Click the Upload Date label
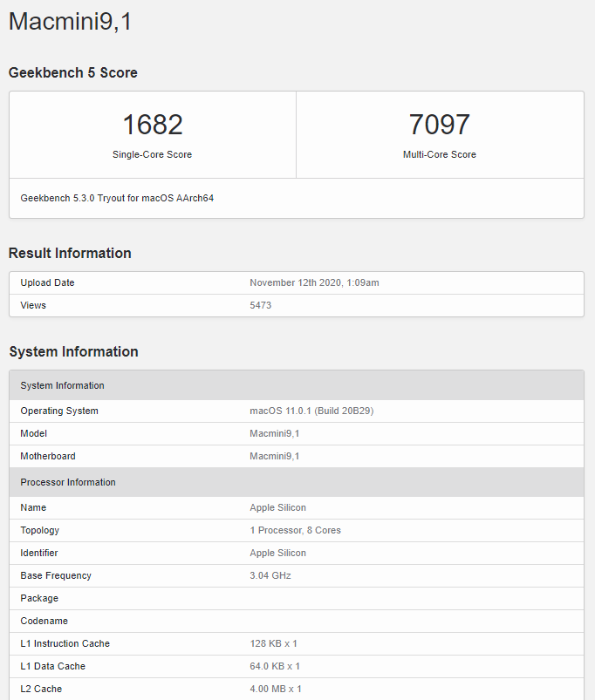The image size is (595, 700). click(x=47, y=282)
